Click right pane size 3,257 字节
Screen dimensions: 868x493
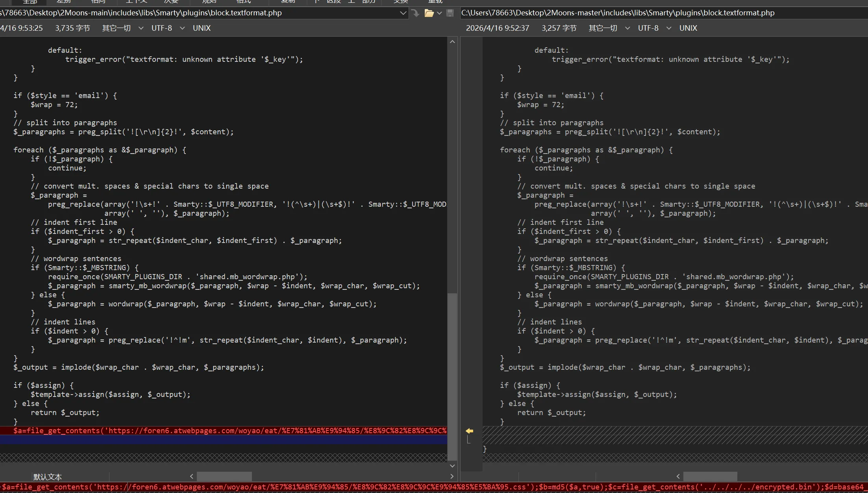(x=559, y=28)
